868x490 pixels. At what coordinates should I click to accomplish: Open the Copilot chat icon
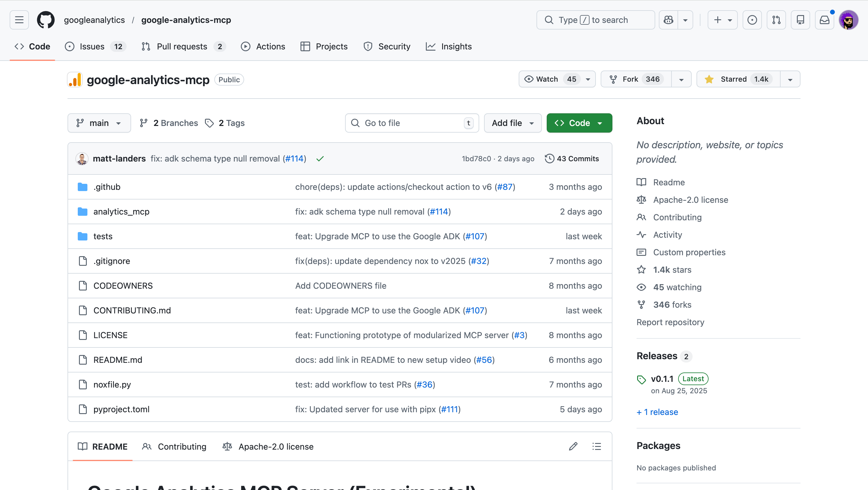click(668, 20)
